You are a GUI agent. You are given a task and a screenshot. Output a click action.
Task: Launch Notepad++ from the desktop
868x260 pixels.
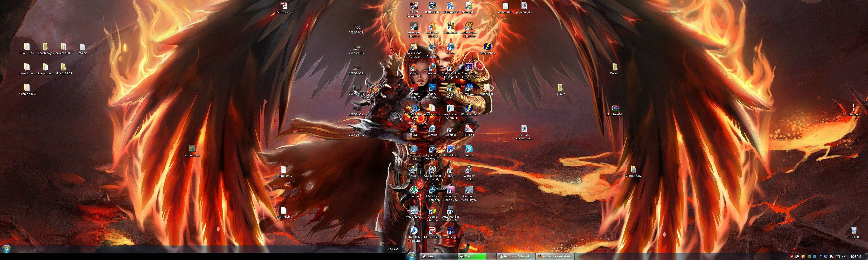click(469, 6)
